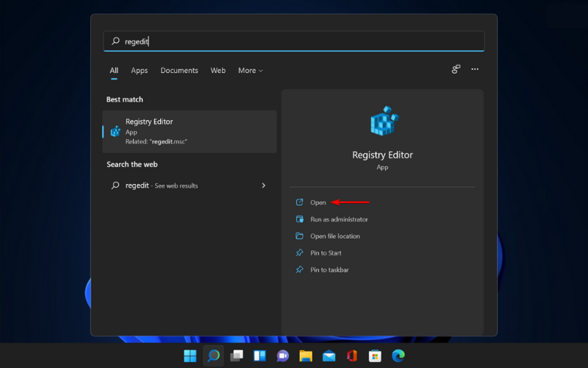This screenshot has width=588, height=368.
Task: Open the Office app on taskbar
Action: tap(352, 355)
